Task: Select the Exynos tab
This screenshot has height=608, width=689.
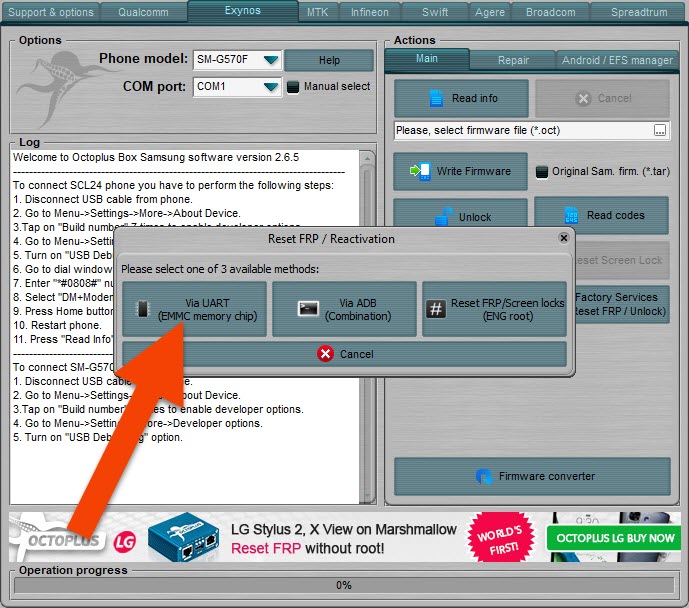Action: click(x=243, y=11)
